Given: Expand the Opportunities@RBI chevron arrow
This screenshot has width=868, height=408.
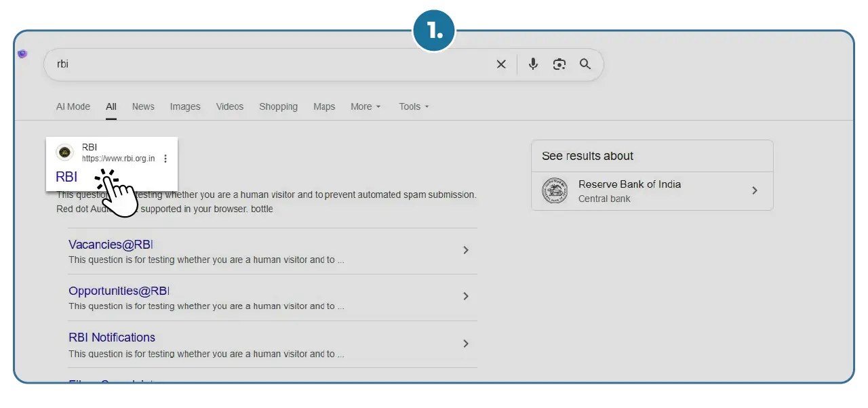Looking at the screenshot, I should [x=466, y=296].
